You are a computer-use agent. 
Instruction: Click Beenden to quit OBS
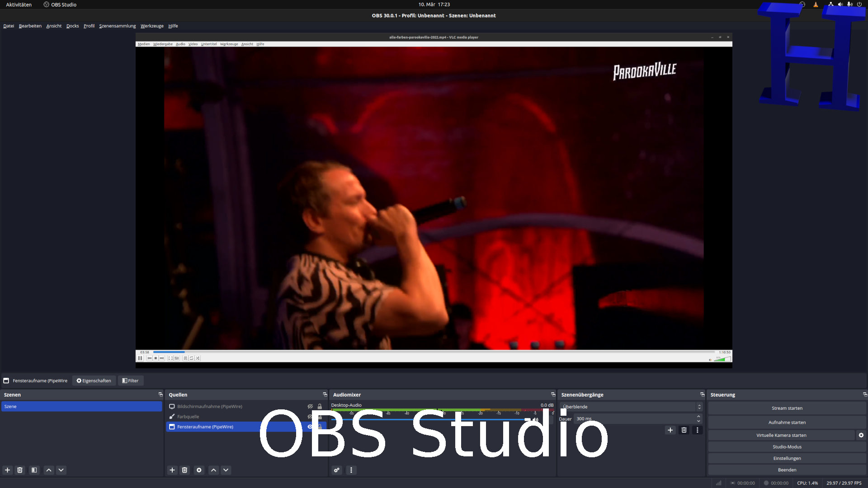(787, 470)
